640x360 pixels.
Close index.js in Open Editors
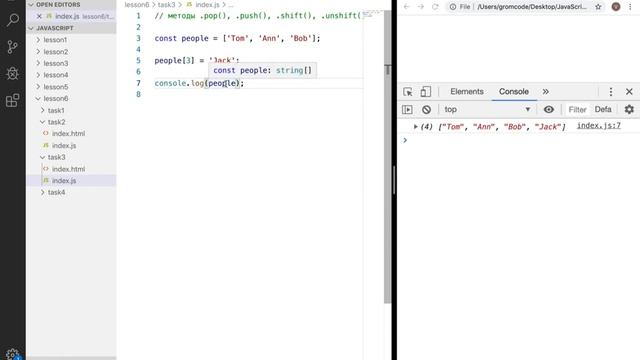point(39,16)
